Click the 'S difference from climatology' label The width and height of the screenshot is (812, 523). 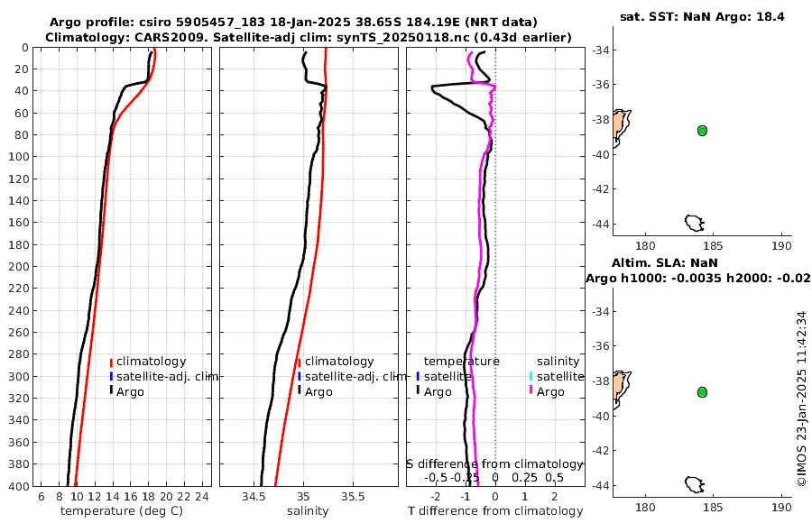coord(495,464)
